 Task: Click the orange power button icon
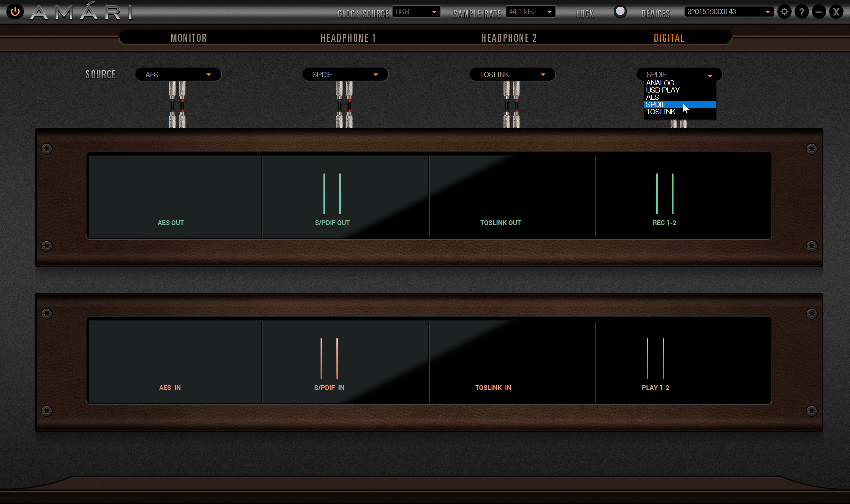(15, 12)
